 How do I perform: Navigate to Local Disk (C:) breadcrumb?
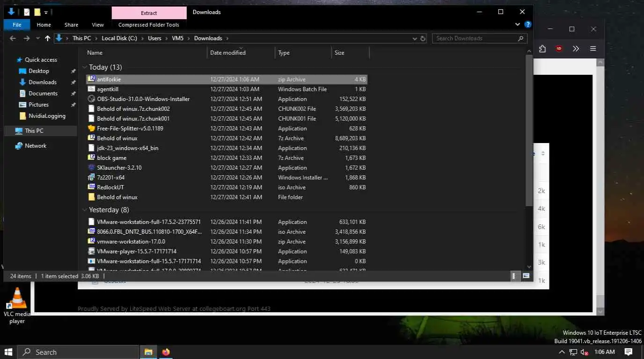click(119, 38)
